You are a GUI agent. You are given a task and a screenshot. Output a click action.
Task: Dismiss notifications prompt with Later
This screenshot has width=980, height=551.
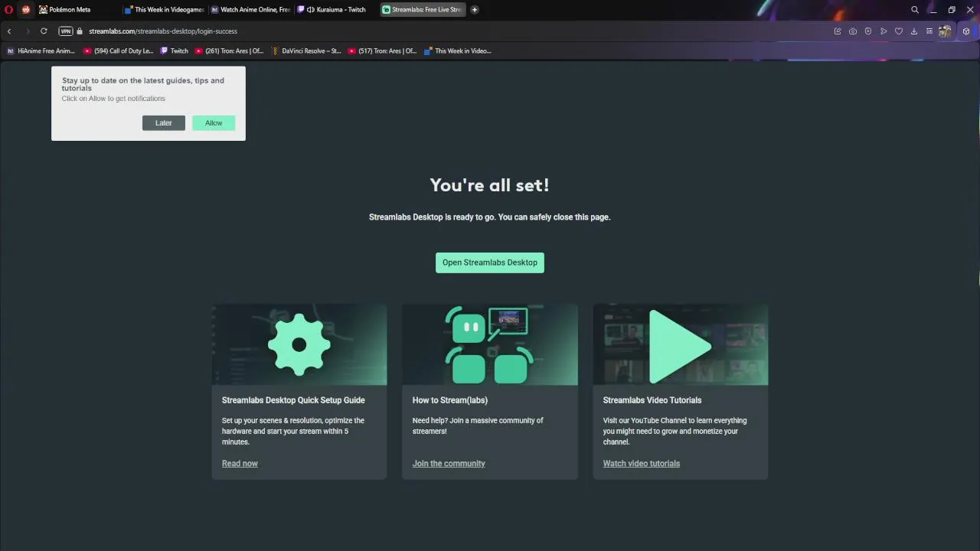pos(164,123)
